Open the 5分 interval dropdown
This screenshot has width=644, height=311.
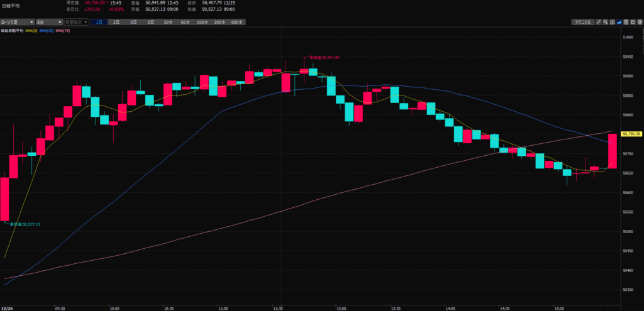pyautogui.click(x=48, y=22)
